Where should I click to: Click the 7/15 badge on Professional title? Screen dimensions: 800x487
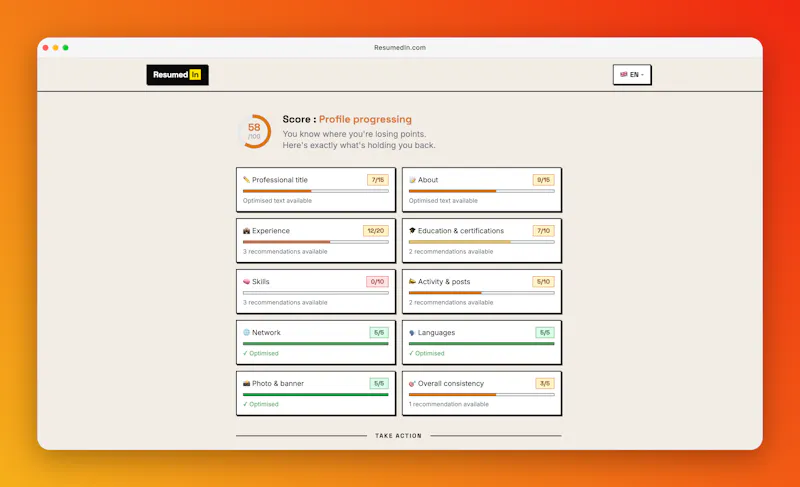click(378, 180)
